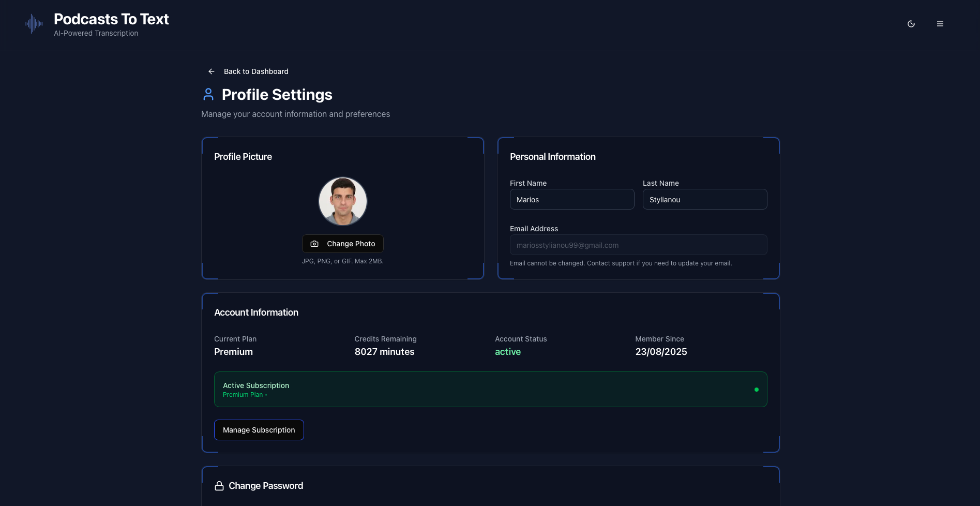Viewport: 980px width, 506px height.
Task: Click the back arrow icon
Action: point(212,71)
